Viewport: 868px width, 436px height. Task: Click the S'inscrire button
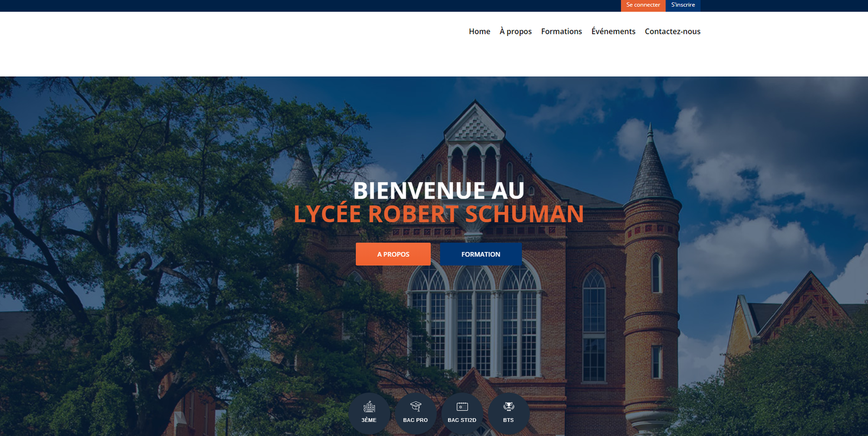pos(683,5)
